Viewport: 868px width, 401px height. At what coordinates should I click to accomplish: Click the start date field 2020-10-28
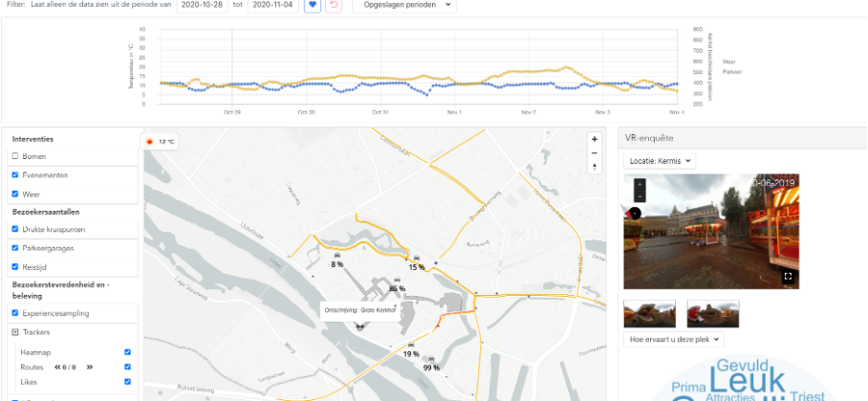[x=202, y=5]
